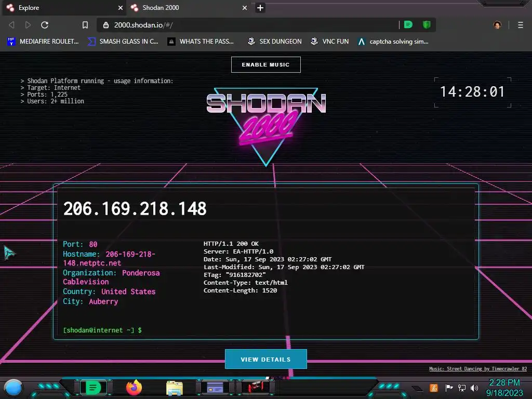532x399 pixels.
Task: Open the Java tray icon
Action: coord(434,388)
